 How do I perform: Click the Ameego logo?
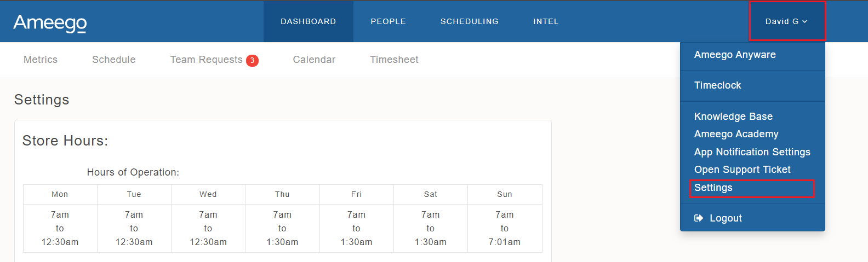50,22
